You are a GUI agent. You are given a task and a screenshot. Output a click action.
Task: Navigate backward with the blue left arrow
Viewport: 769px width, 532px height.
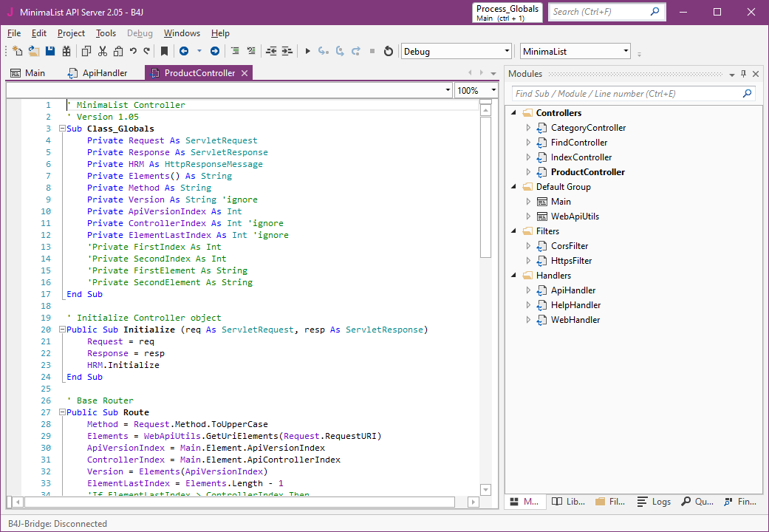pos(183,51)
